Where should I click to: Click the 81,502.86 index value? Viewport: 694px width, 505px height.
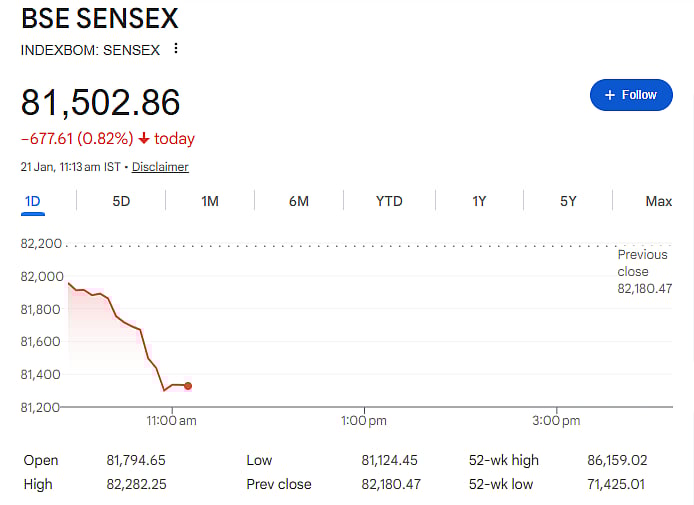[x=101, y=102]
